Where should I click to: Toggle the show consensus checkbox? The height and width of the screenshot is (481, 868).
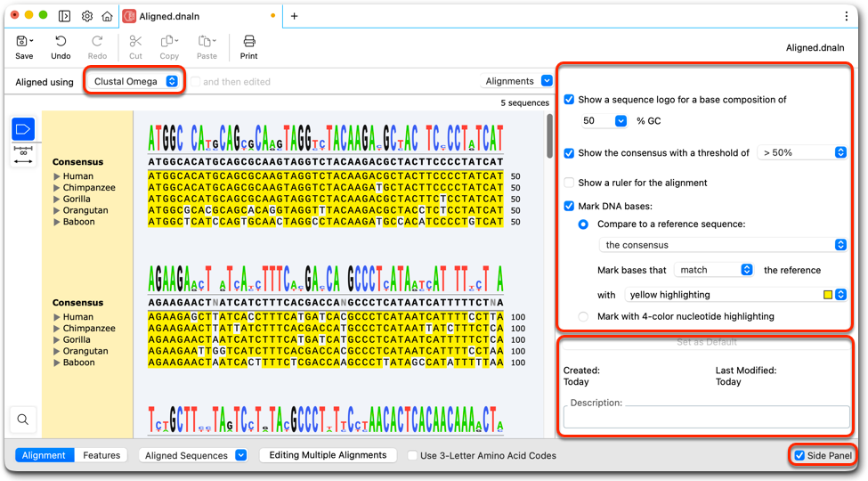[x=569, y=153]
